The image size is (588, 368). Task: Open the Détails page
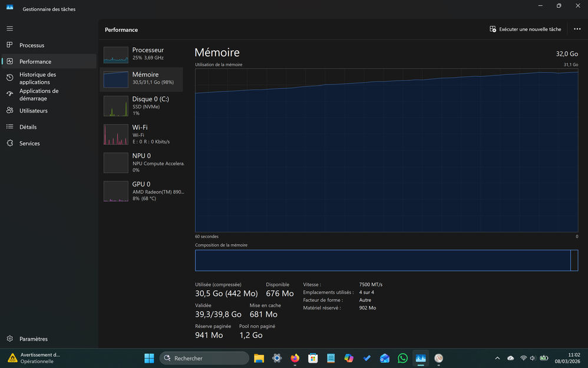tap(28, 127)
